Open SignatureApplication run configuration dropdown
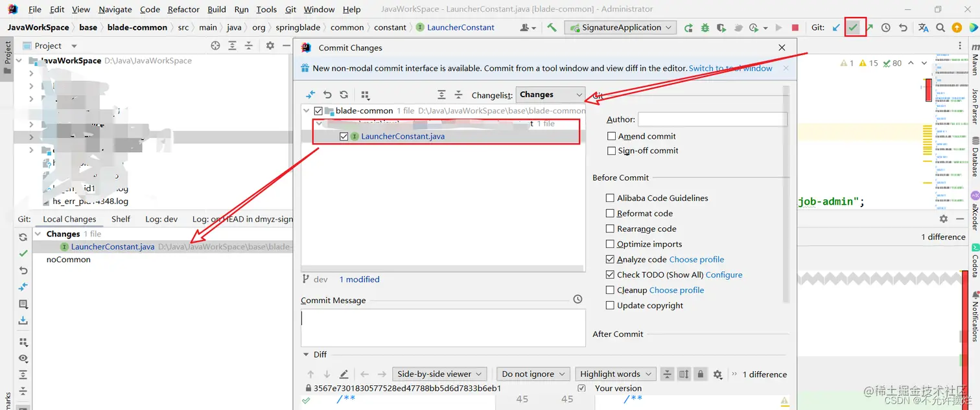 tap(621, 27)
